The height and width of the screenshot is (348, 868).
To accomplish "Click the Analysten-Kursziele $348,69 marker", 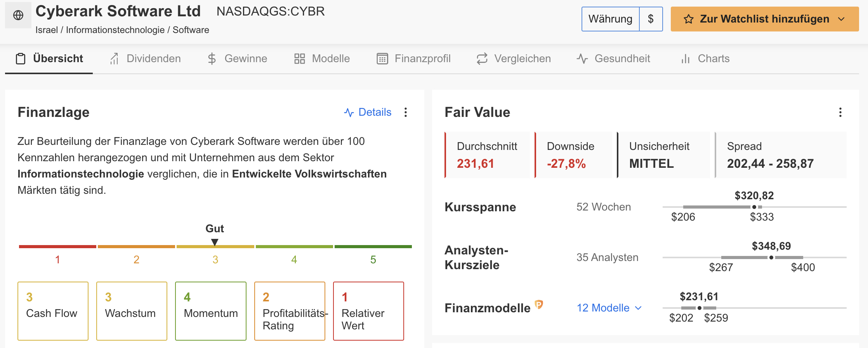I will pyautogui.click(x=771, y=258).
